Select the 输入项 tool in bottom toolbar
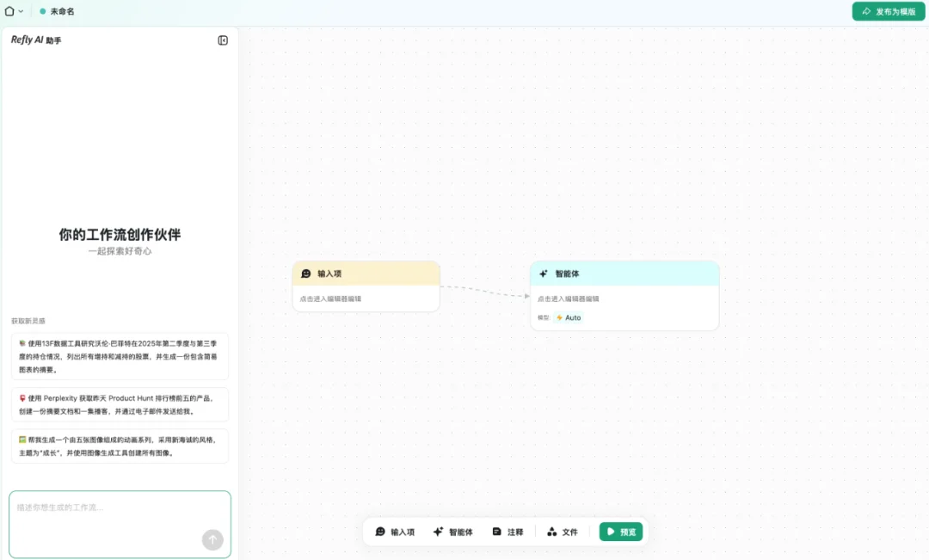 tap(397, 532)
